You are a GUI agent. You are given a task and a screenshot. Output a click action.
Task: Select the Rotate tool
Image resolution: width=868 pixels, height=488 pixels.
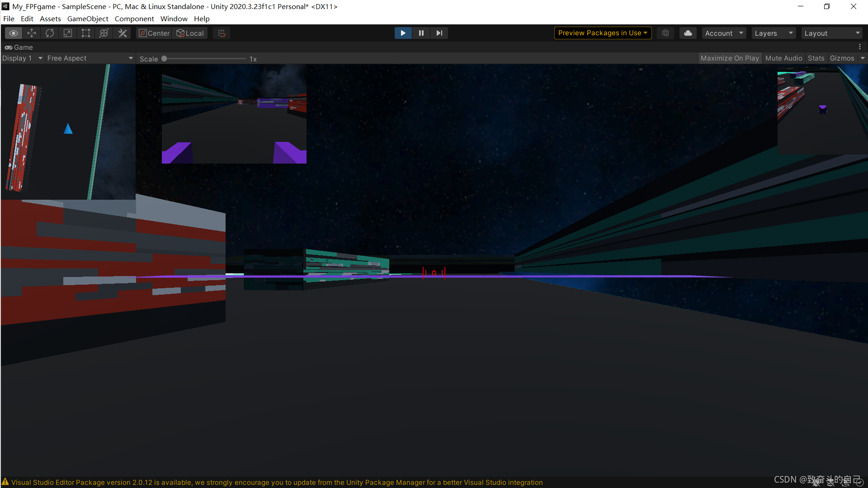pyautogui.click(x=50, y=33)
